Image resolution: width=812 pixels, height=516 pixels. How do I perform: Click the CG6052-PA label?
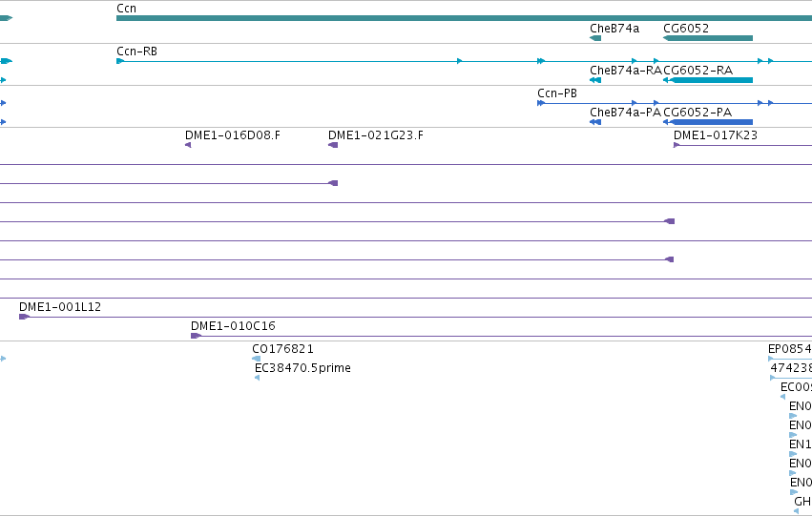[697, 112]
